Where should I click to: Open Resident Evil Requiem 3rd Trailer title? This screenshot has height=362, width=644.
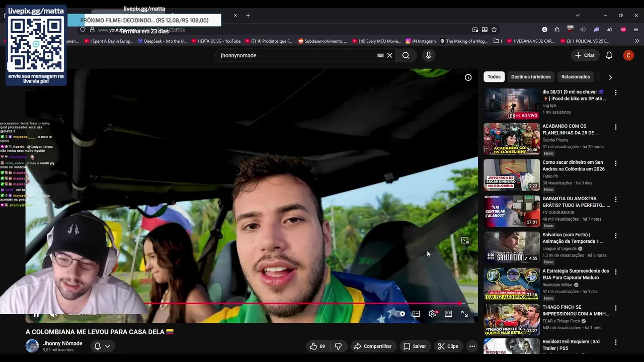point(571,344)
